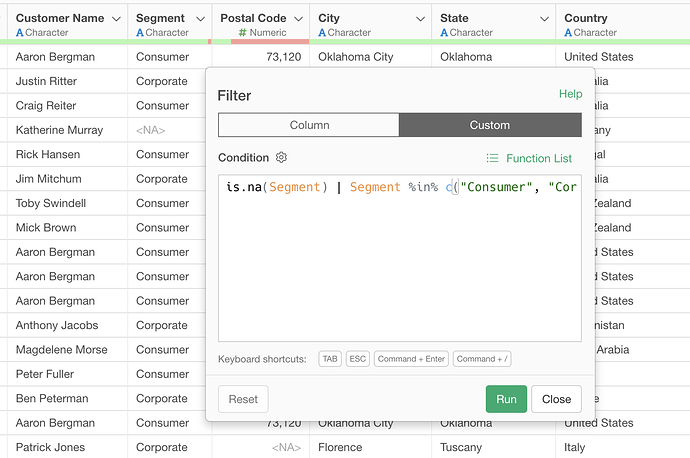Select the Katherine Murray customer name cell

pos(60,130)
